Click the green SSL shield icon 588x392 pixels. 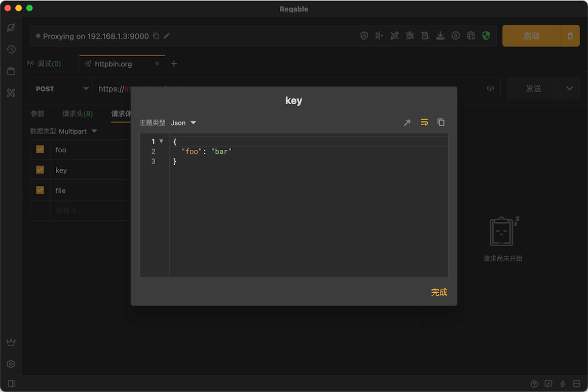(486, 35)
